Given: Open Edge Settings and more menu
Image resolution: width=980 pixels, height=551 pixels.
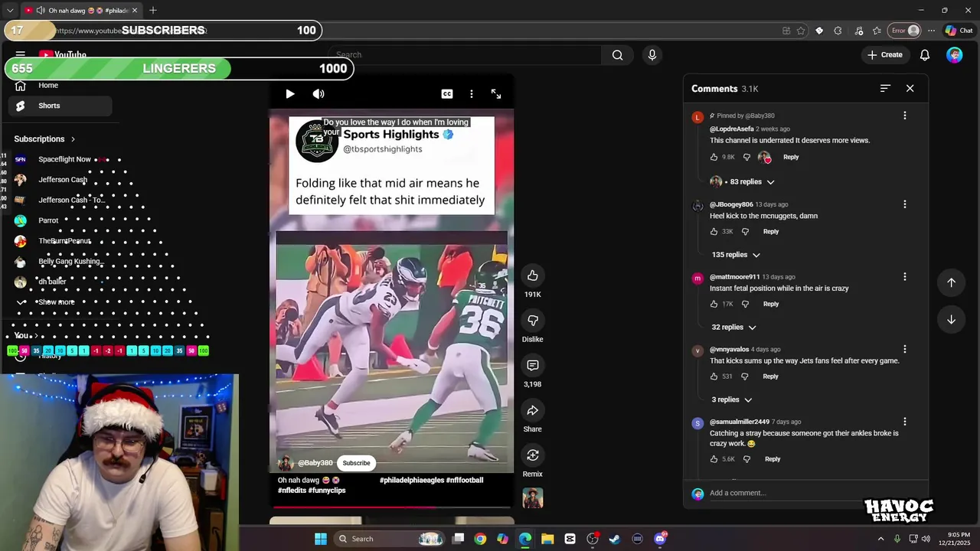Looking at the screenshot, I should click(x=931, y=31).
